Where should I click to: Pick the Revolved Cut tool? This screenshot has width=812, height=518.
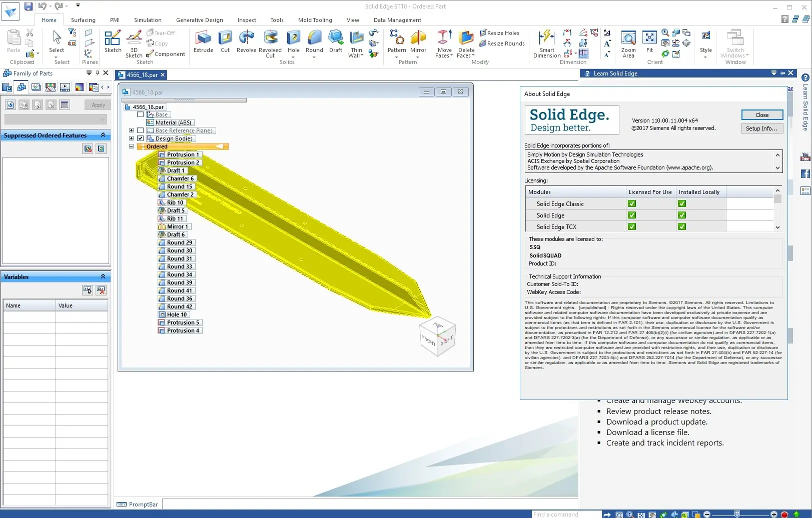(270, 44)
